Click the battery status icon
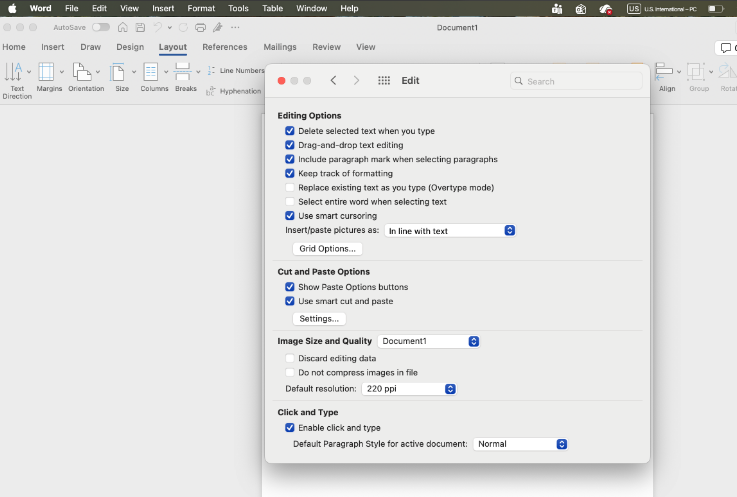The height and width of the screenshot is (497, 737). (x=715, y=8)
